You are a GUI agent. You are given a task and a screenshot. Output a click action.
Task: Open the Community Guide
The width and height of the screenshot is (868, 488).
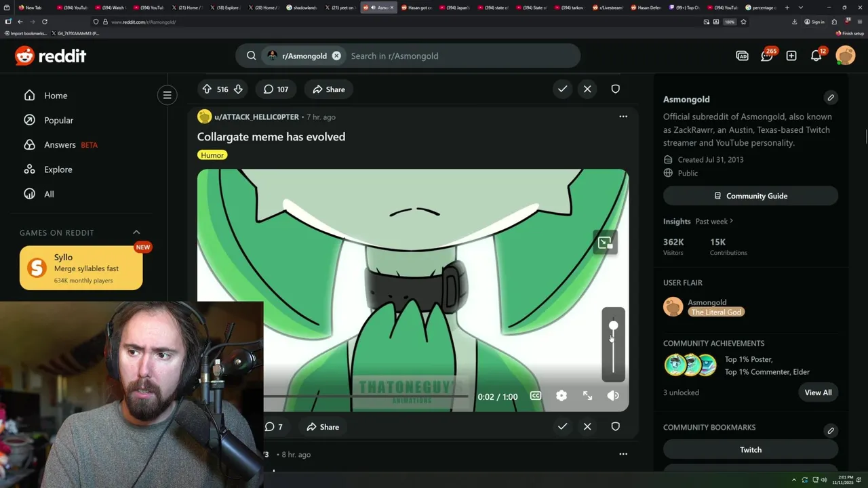pos(751,196)
